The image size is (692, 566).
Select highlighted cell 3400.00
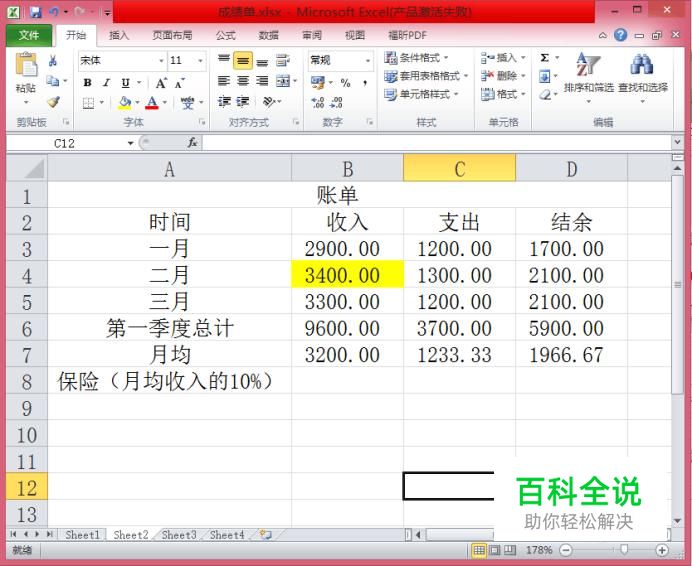[x=347, y=275]
